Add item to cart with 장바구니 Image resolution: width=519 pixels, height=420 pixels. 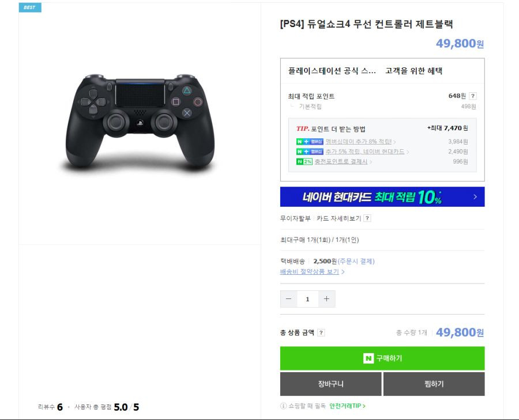click(x=330, y=384)
